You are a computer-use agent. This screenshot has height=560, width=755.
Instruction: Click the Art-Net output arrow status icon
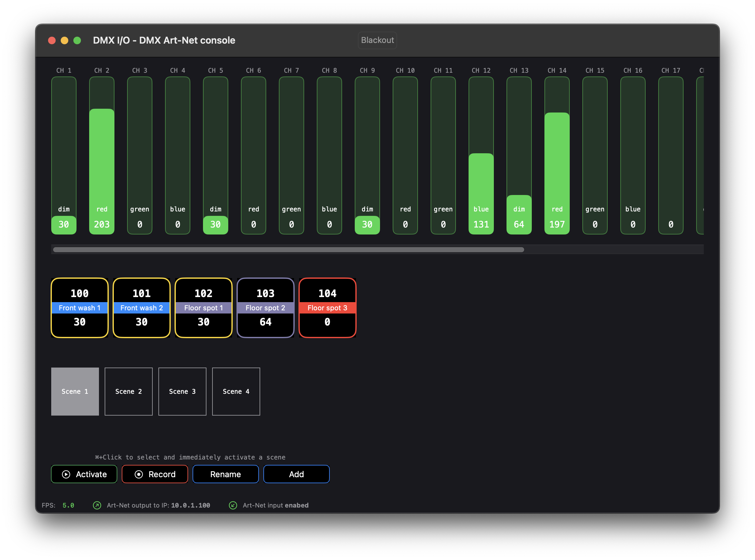pos(97,505)
